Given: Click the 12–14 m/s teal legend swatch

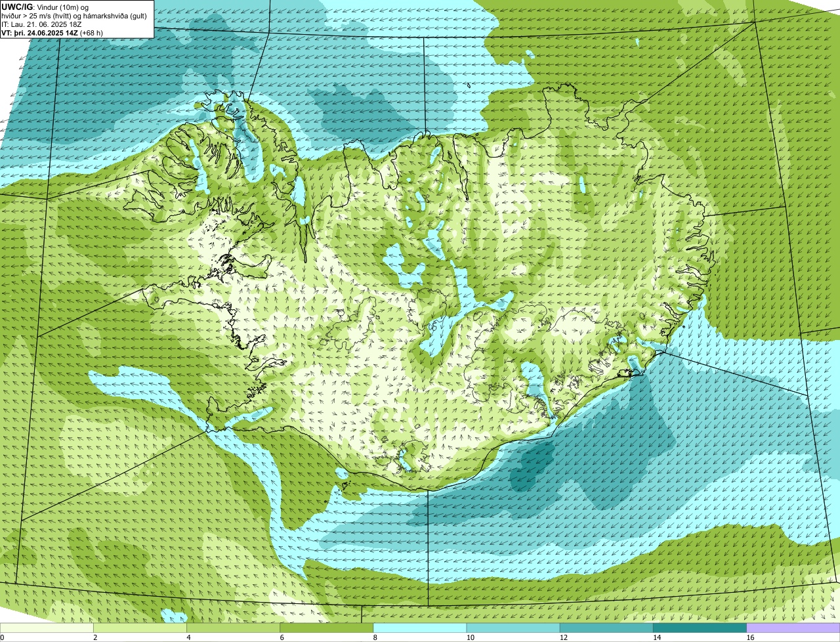Looking at the screenshot, I should pos(606,628).
